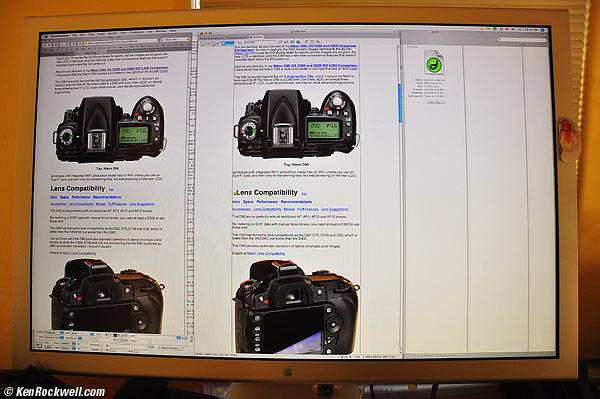Open the Dreamweaver application menu
Image resolution: width=600 pixels, height=399 pixels.
point(60,36)
